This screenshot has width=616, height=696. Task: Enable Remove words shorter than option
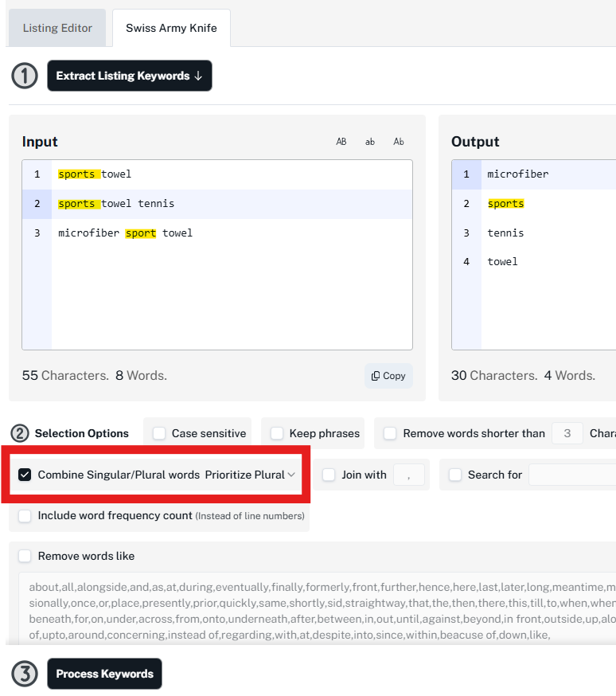(x=390, y=433)
